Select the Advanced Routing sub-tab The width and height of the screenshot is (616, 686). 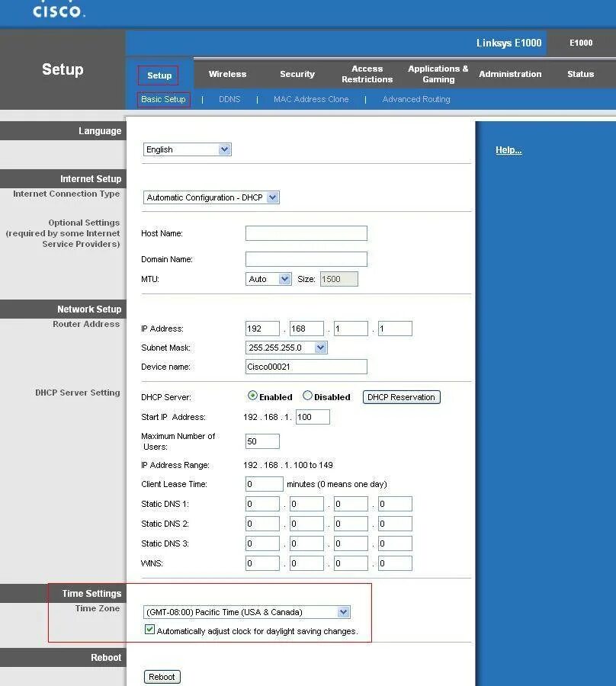click(x=416, y=99)
